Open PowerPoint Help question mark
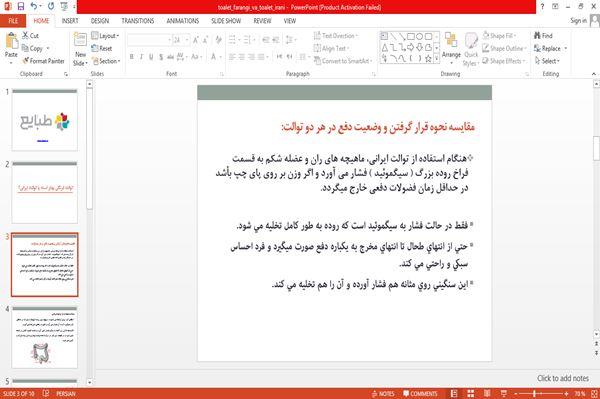600x399 pixels. (x=542, y=7)
